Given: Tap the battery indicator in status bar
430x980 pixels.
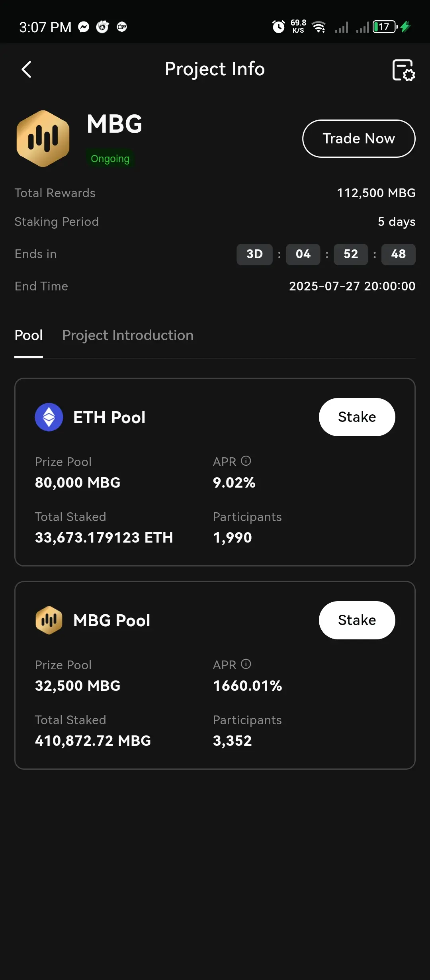Looking at the screenshot, I should click(385, 27).
